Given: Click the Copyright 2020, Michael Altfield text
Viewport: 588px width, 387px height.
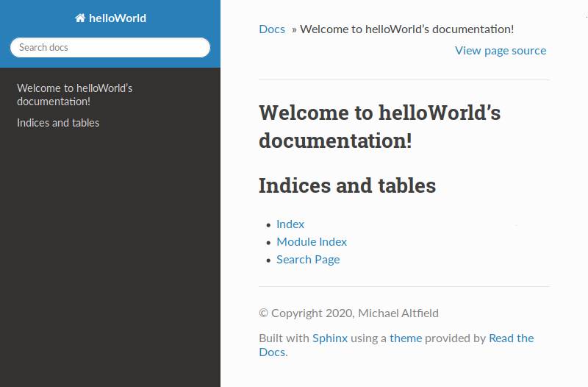Looking at the screenshot, I should [348, 313].
